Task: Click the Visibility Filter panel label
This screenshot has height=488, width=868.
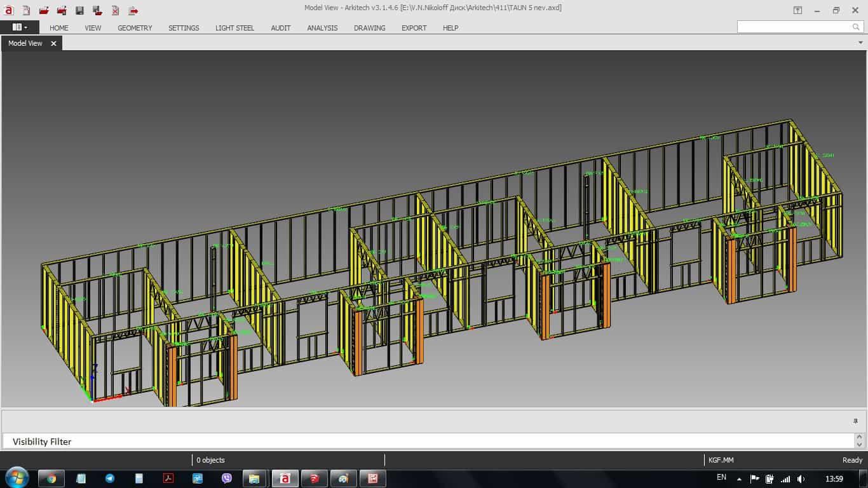Action: 42,442
